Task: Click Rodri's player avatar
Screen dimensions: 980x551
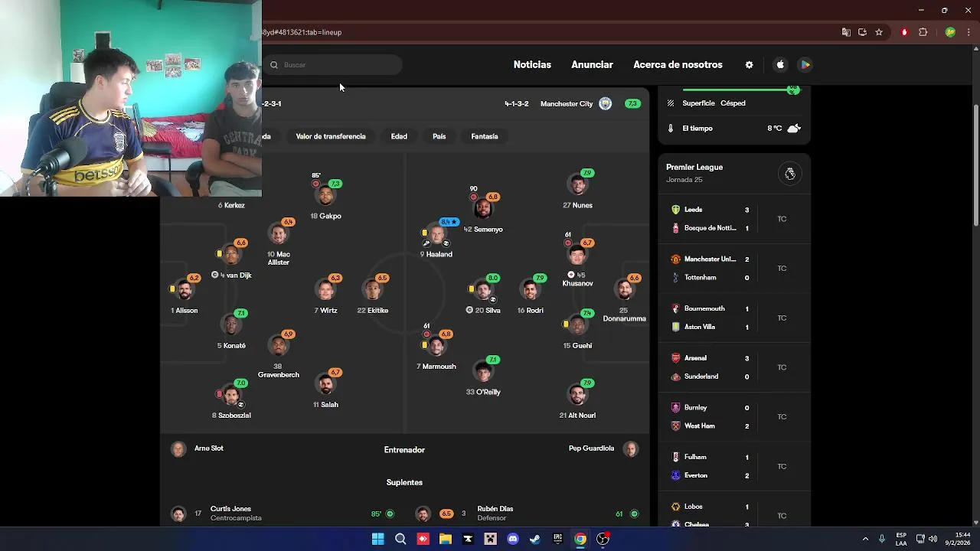Action: (x=531, y=291)
